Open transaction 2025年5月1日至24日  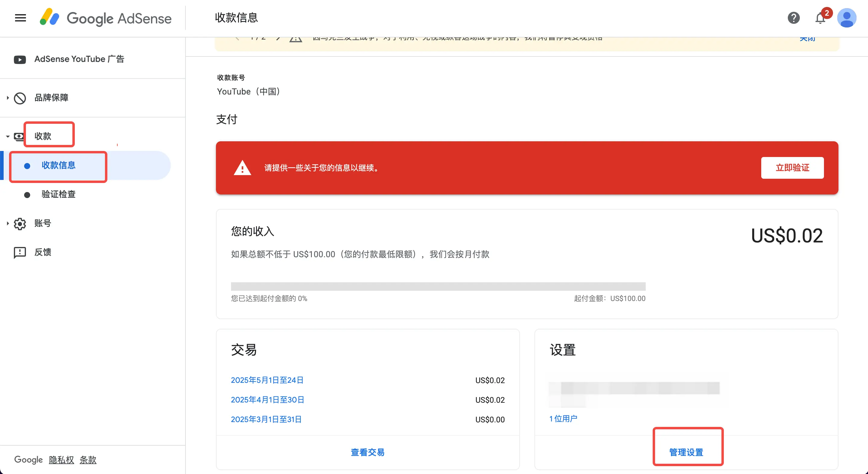tap(267, 380)
